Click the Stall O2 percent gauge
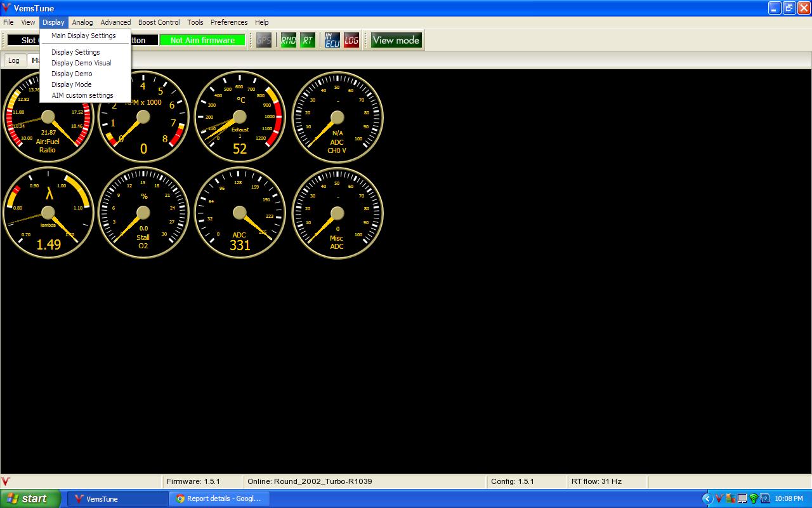 pos(143,213)
